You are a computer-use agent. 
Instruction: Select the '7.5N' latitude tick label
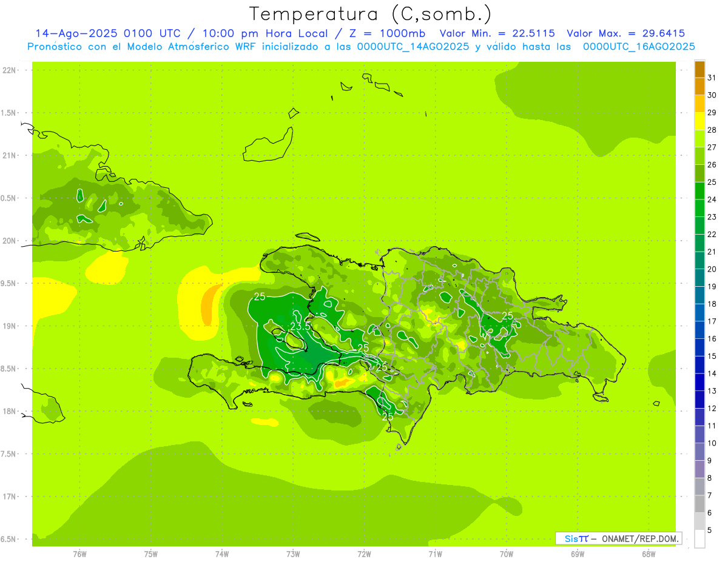(8, 453)
